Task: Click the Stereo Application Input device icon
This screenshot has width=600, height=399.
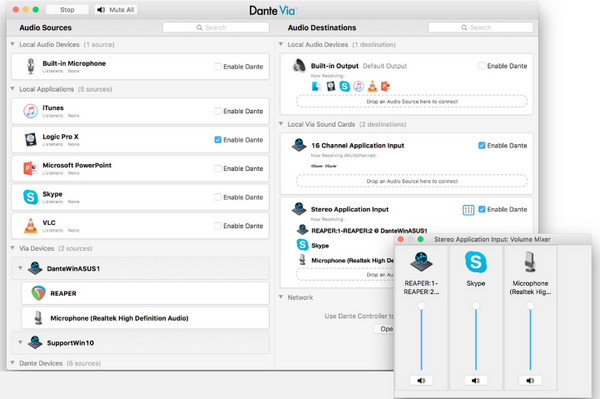Action: 299,209
